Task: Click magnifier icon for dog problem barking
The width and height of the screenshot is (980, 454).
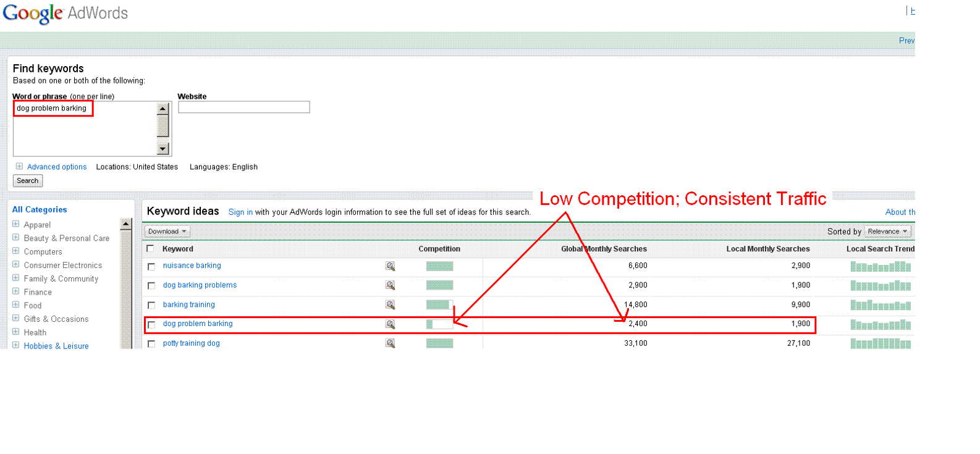Action: click(390, 324)
